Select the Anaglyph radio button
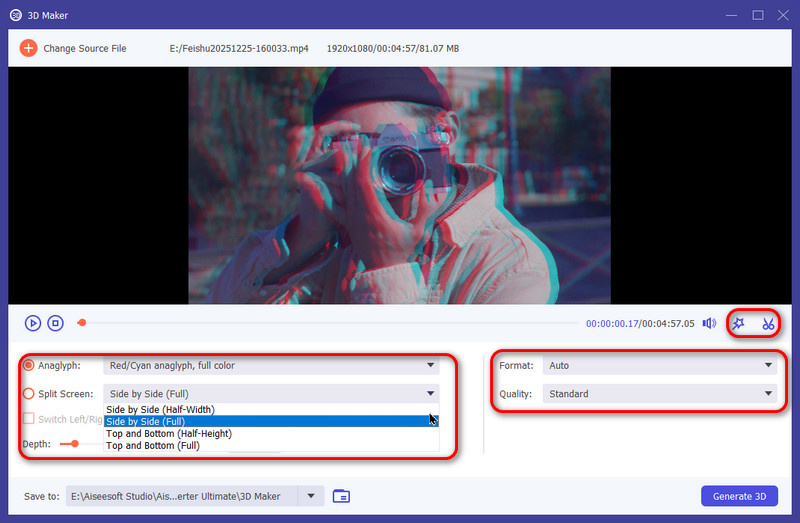The image size is (800, 523). point(29,366)
